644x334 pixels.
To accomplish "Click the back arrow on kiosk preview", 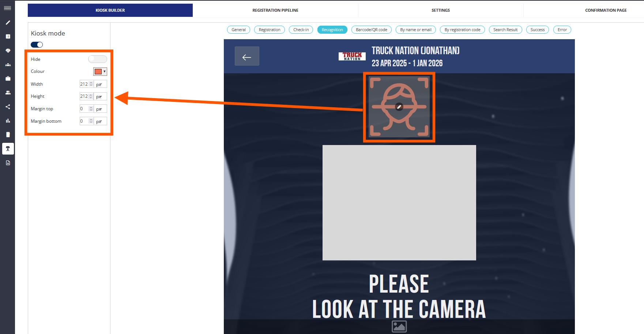I will [x=247, y=56].
